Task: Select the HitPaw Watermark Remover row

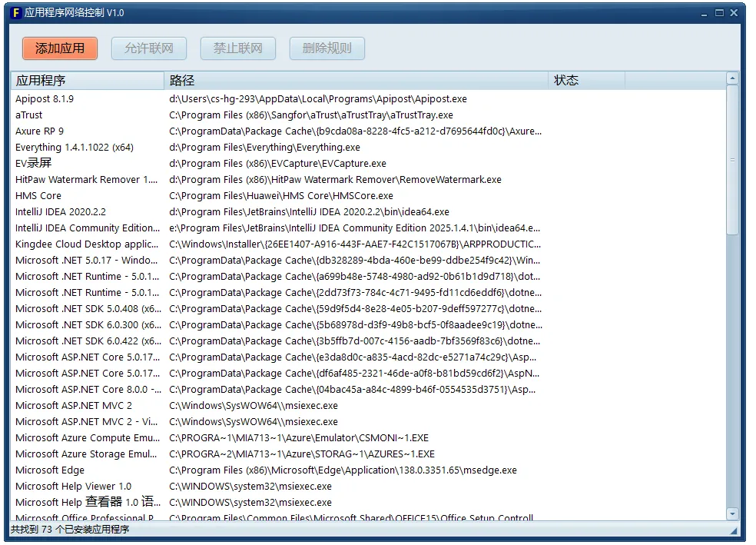Action: point(368,180)
